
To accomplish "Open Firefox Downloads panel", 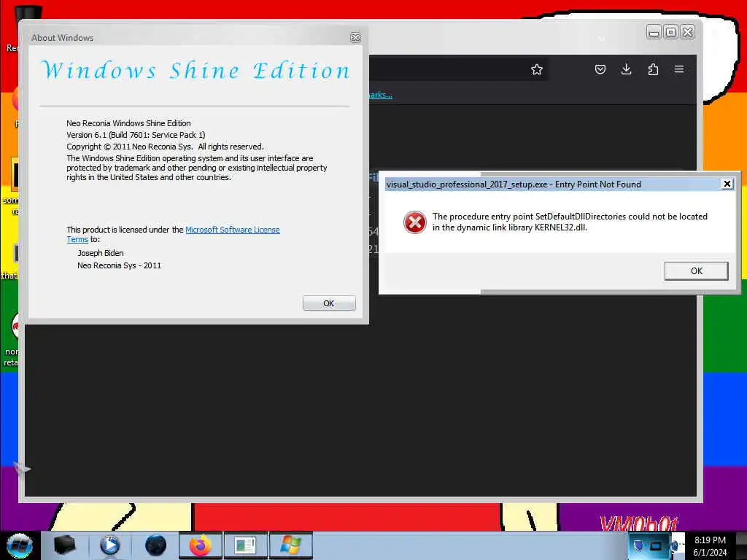I will [627, 69].
